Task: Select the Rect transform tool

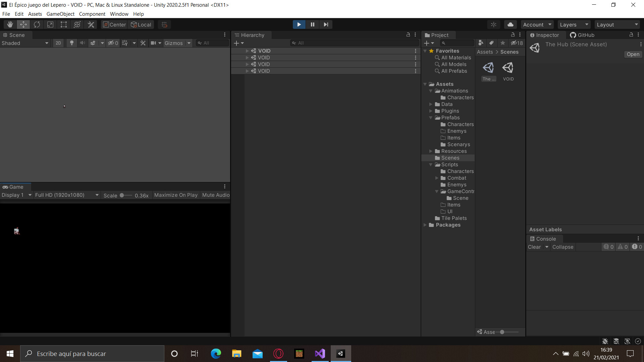Action: tap(63, 24)
